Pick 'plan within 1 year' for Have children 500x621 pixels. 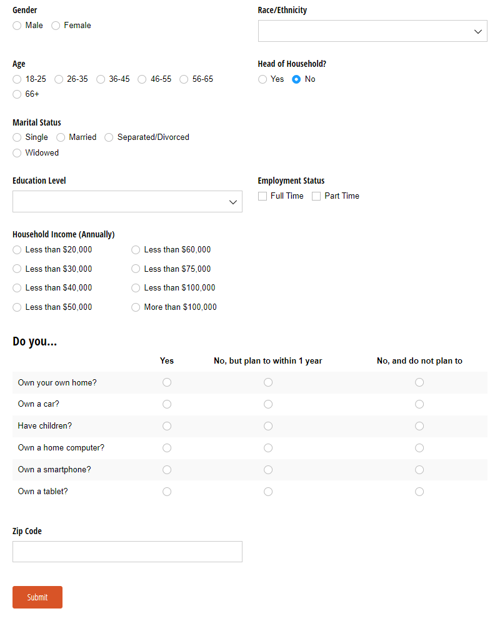[x=268, y=426]
